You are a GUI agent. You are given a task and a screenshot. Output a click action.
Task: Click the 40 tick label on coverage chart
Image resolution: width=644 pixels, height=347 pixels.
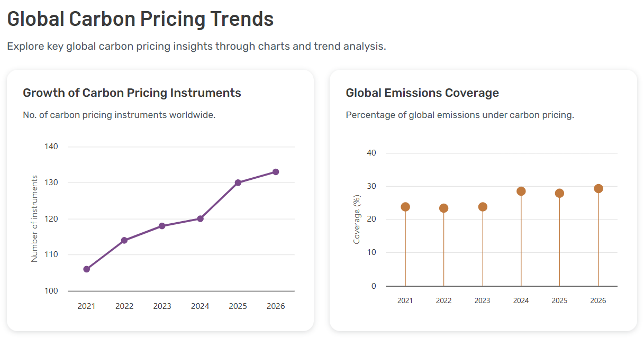tap(371, 153)
